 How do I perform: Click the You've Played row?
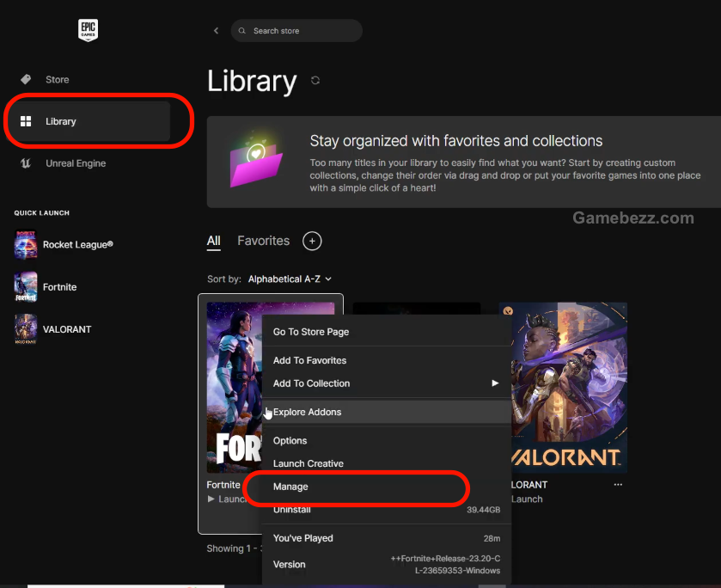coord(387,538)
